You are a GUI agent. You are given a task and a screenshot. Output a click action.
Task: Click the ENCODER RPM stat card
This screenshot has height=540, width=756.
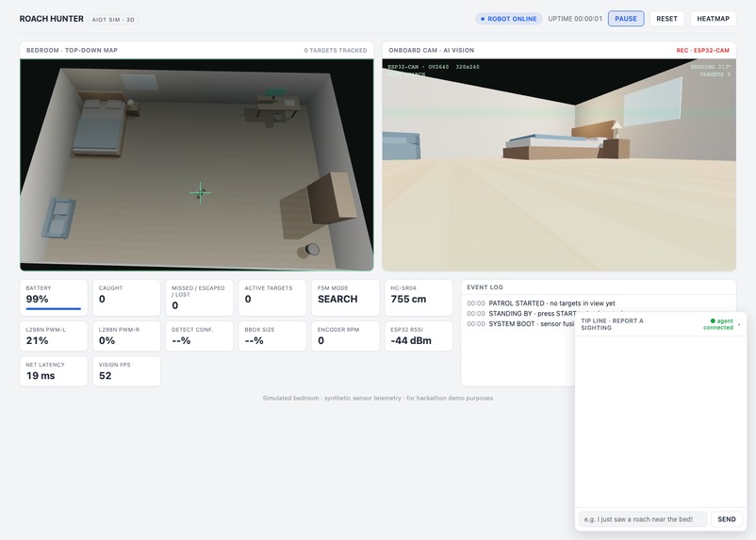pos(345,336)
